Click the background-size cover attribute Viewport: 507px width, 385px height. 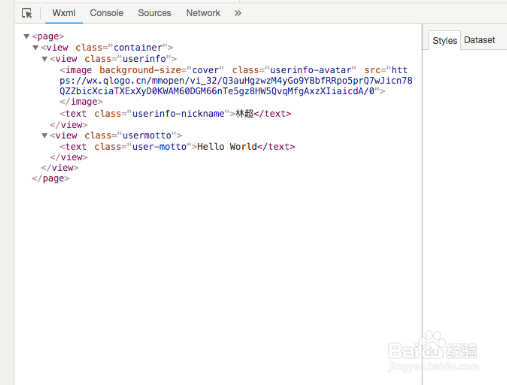pyautogui.click(x=161, y=70)
